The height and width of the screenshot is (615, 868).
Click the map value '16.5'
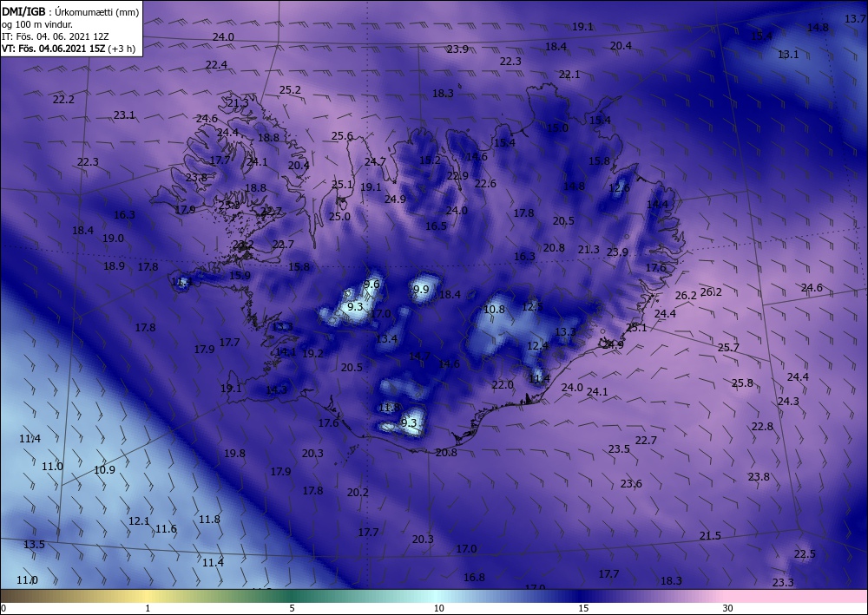point(437,226)
